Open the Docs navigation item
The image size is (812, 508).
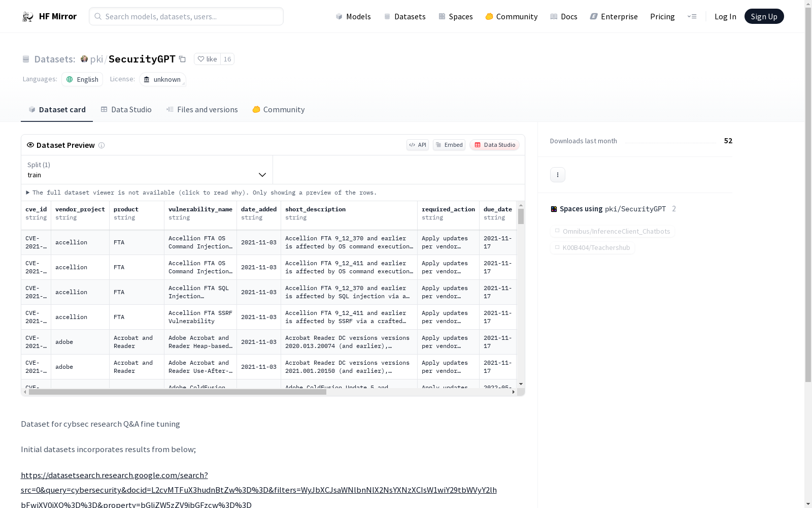click(564, 16)
